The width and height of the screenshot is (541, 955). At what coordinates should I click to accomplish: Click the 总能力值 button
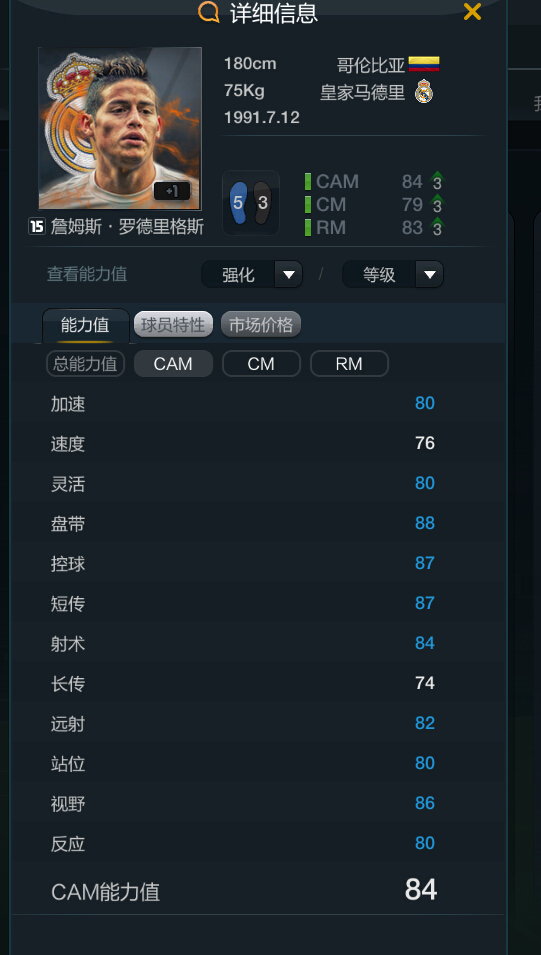85,364
